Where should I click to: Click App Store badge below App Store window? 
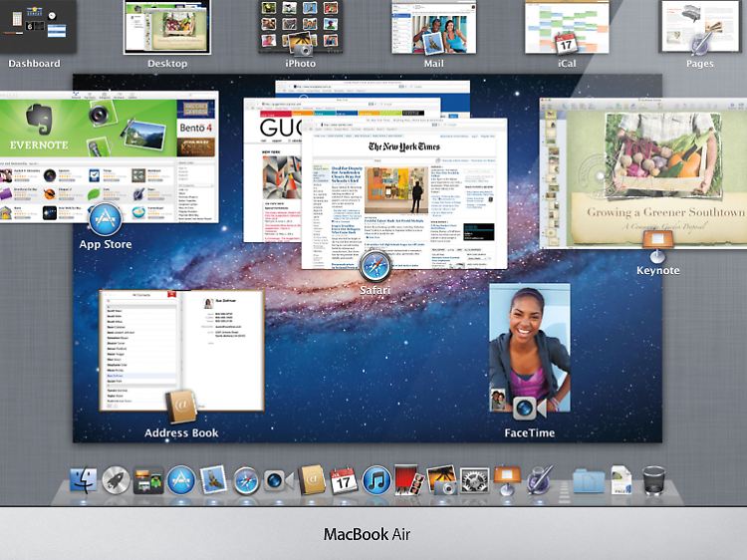coord(106,219)
